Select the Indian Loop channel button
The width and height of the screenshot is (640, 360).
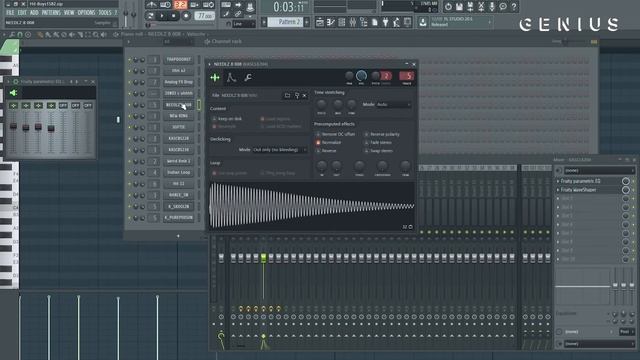[178, 173]
